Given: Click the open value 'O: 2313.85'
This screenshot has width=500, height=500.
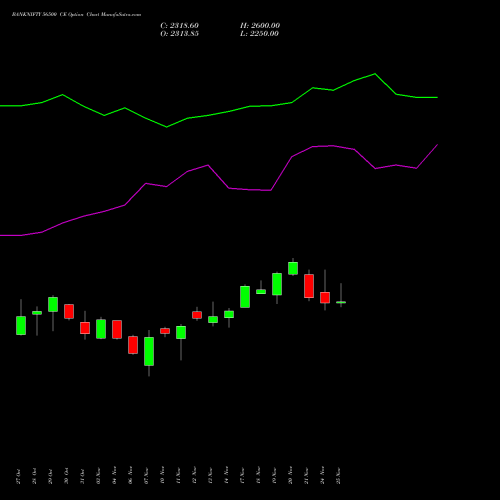Looking at the screenshot, I should click(x=179, y=34).
